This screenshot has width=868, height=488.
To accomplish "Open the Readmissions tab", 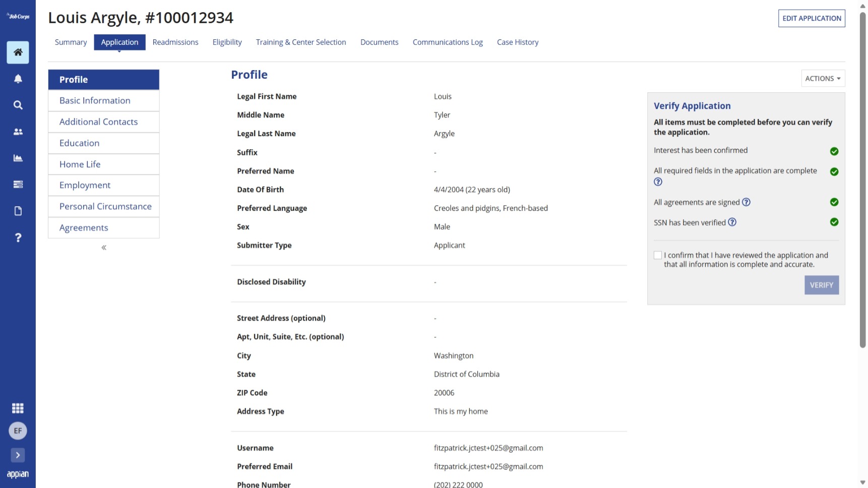I will click(175, 42).
